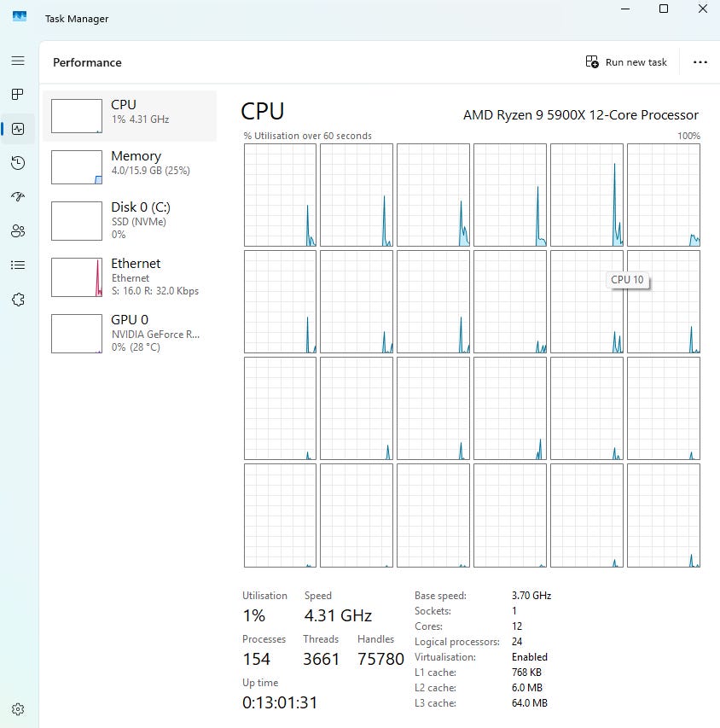
Task: Click the Processes count 154
Action: click(256, 659)
